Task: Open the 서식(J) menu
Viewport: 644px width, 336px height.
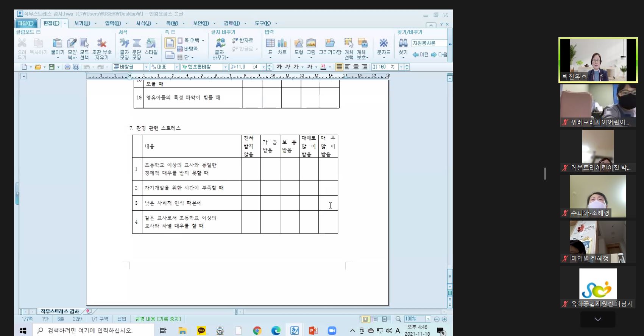Action: pos(143,23)
